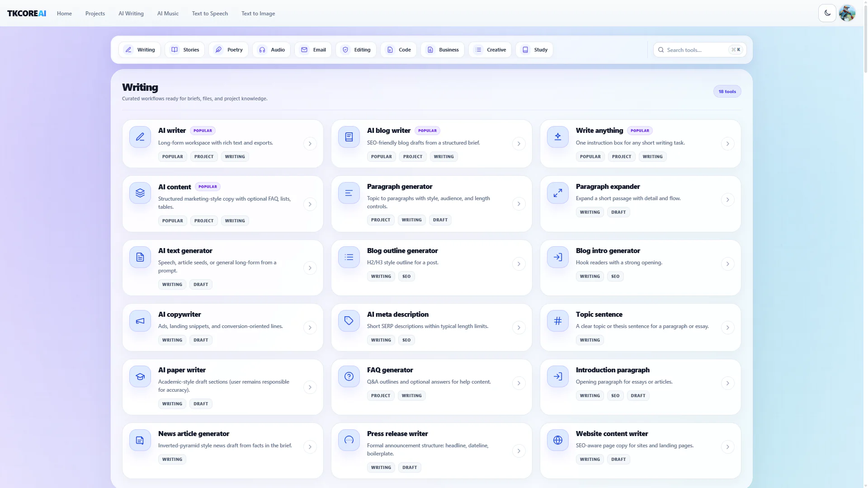Select the Creative category filter
Image resolution: width=868 pixels, height=488 pixels.
(x=490, y=50)
